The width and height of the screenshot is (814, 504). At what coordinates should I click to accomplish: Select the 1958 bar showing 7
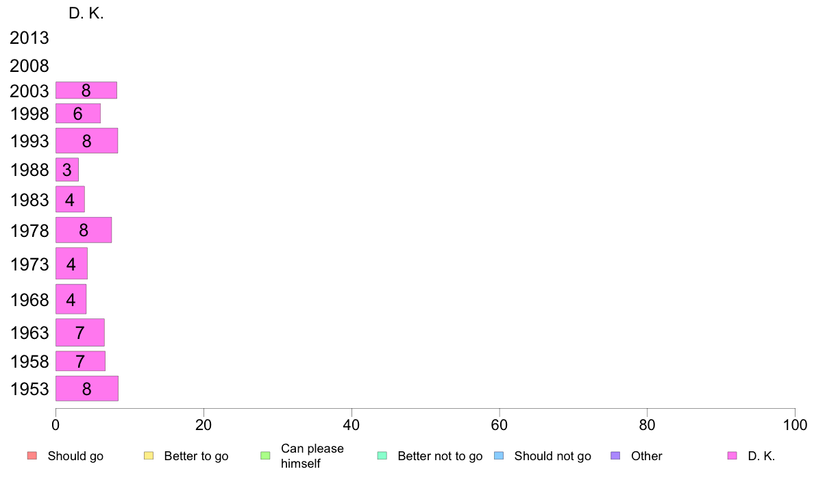click(80, 362)
